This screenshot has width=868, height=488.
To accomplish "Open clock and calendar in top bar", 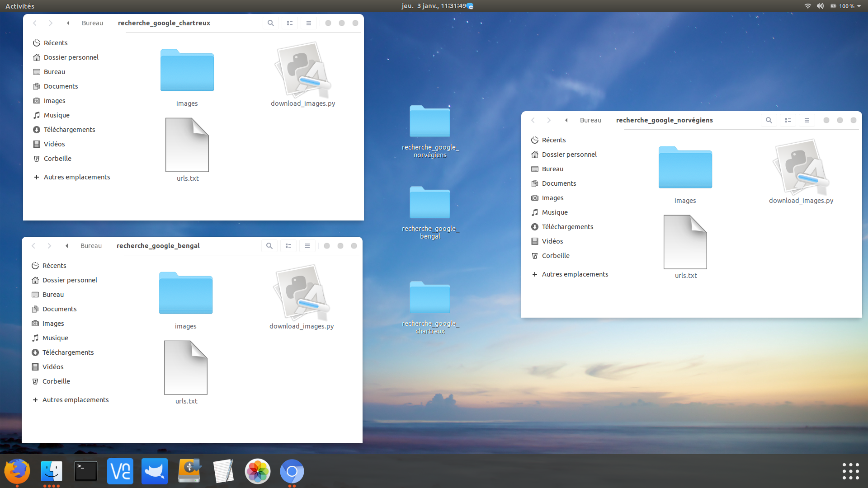I will coord(433,6).
